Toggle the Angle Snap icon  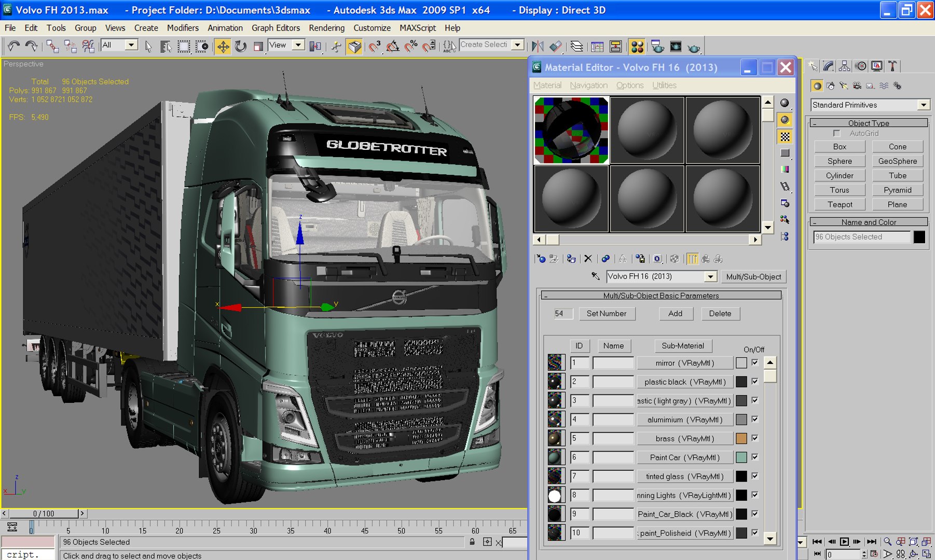393,47
